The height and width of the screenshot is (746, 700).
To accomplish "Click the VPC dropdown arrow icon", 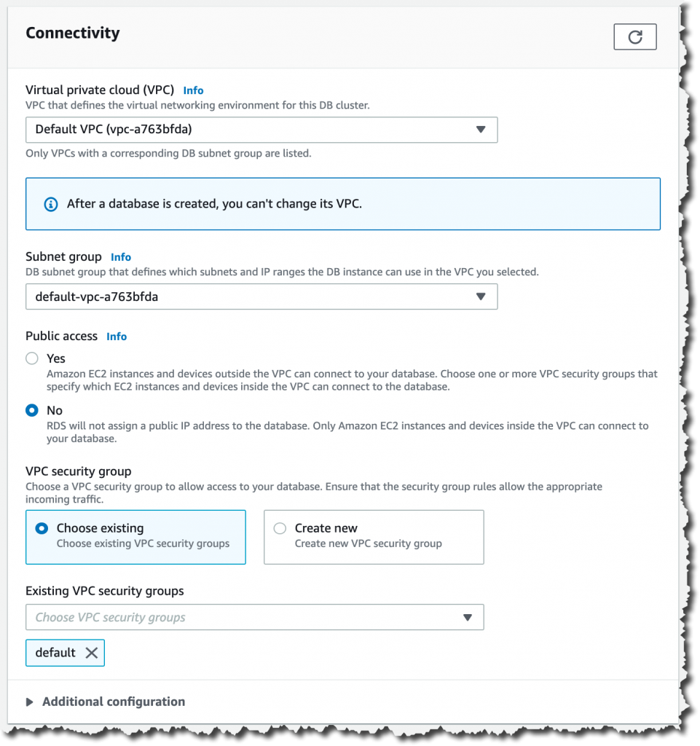I will (481, 130).
